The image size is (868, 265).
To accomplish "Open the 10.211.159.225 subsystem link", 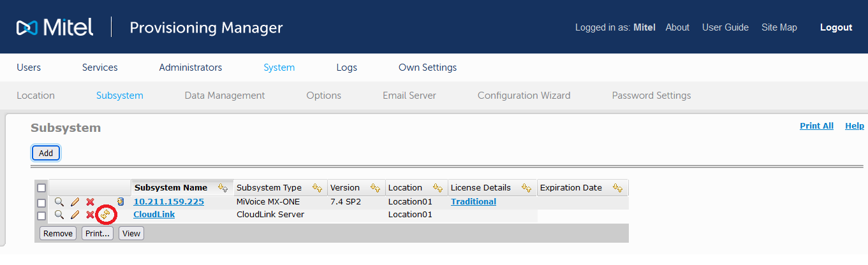I will click(x=168, y=202).
